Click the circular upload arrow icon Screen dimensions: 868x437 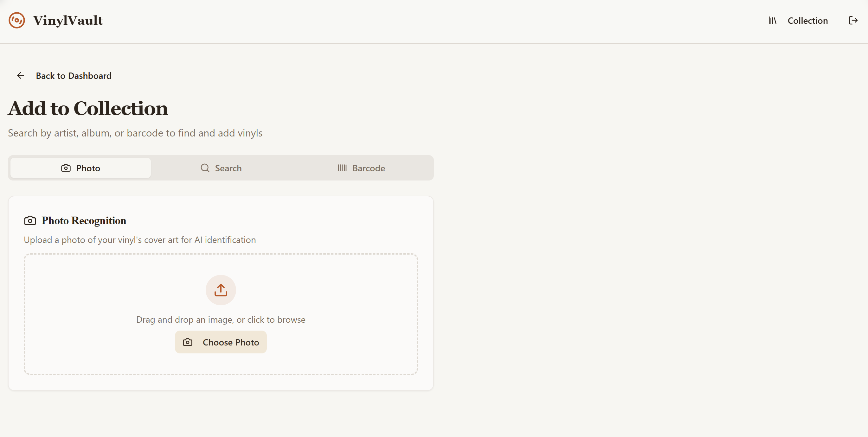tap(221, 290)
